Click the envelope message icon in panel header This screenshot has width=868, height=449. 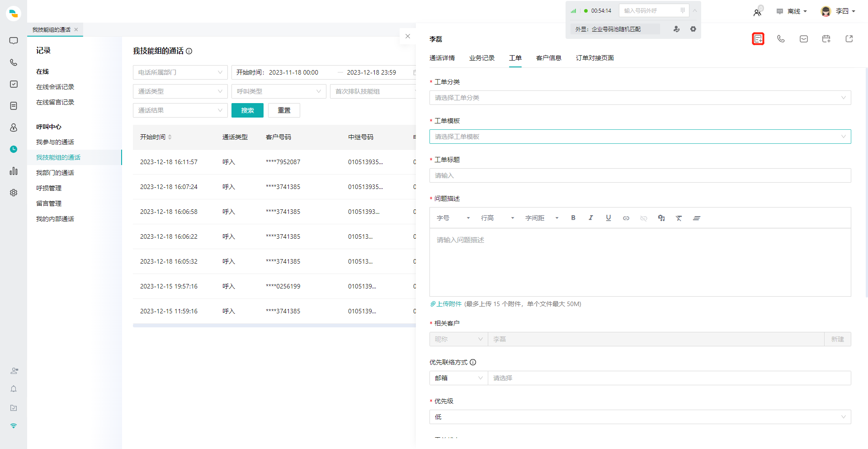pos(804,39)
